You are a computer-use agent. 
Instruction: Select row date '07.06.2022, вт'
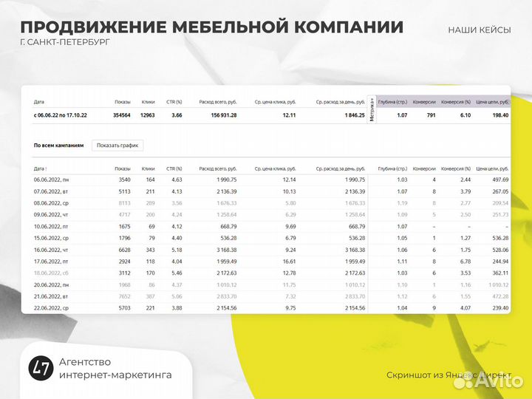pyautogui.click(x=51, y=191)
